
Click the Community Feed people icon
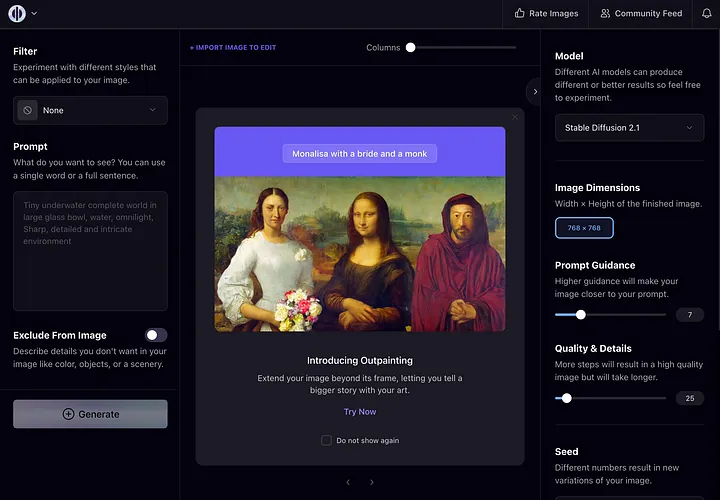tap(605, 13)
